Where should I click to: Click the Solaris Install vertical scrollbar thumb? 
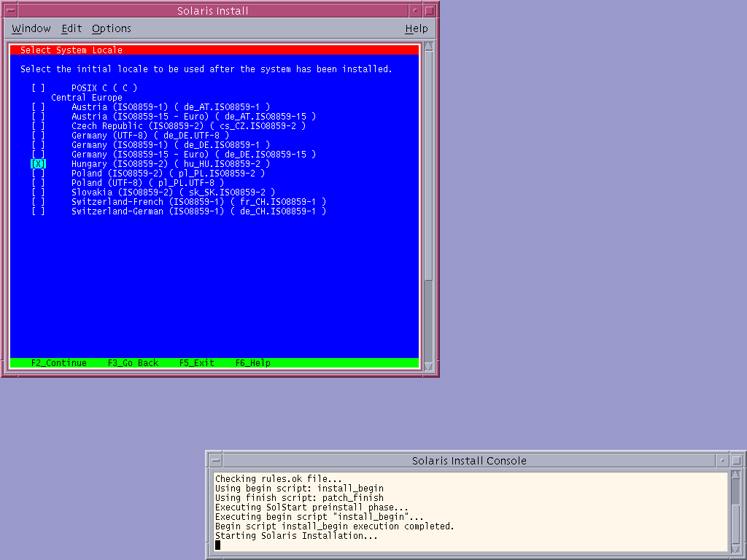coord(428,166)
